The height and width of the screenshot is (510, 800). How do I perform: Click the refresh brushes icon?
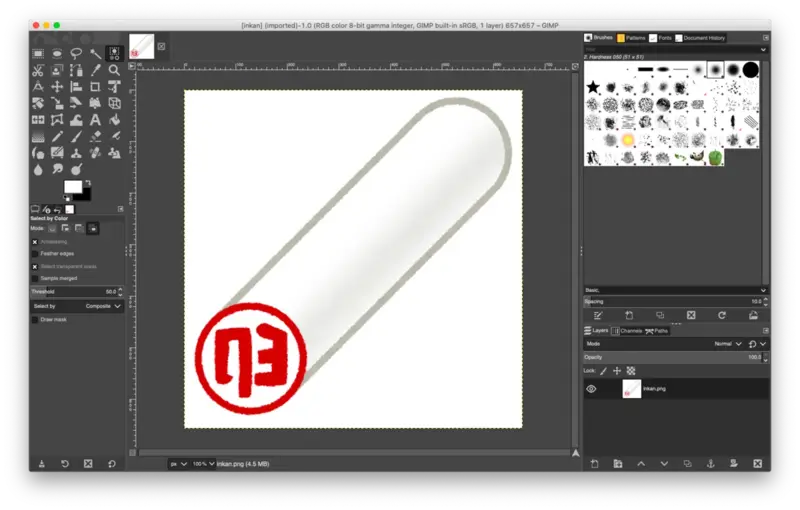point(721,315)
